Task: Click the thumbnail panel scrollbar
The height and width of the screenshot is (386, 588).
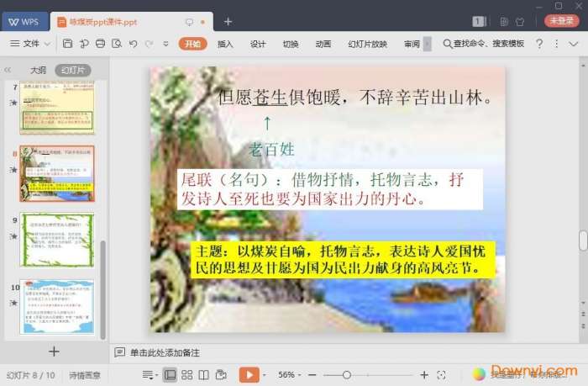Action: 103,290
